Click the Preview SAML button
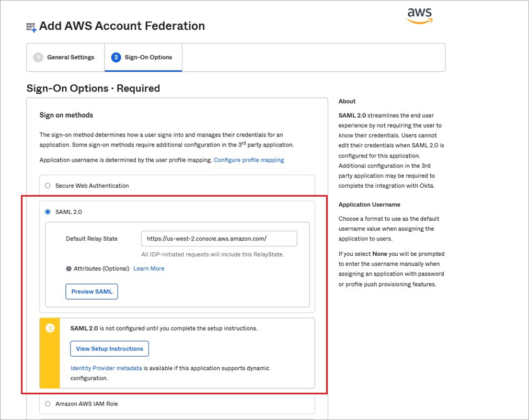 tap(92, 291)
